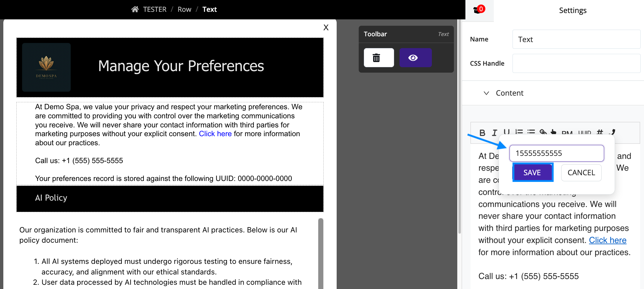644x289 pixels.
Task: Click the trash delete icon in Toolbar
Action: (379, 57)
